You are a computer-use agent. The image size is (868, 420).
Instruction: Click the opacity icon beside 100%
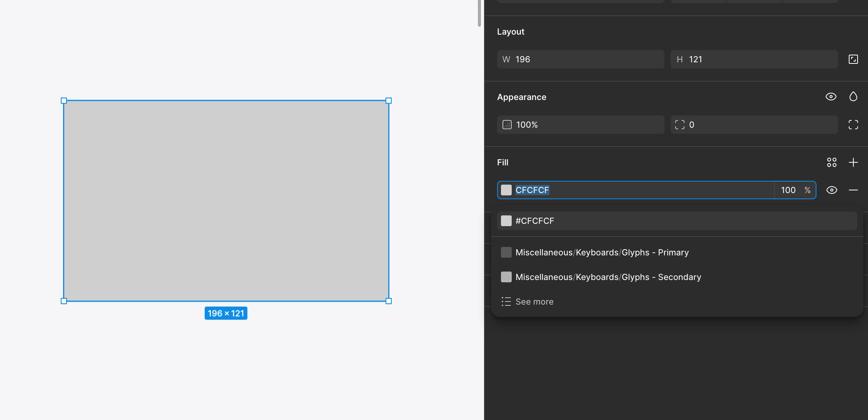pos(507,125)
